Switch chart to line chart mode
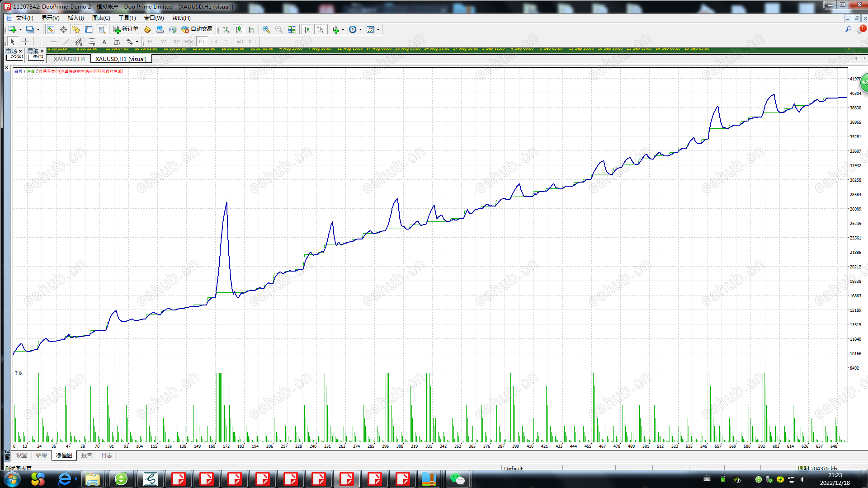Viewport: 868px width, 488px height. pos(251,29)
